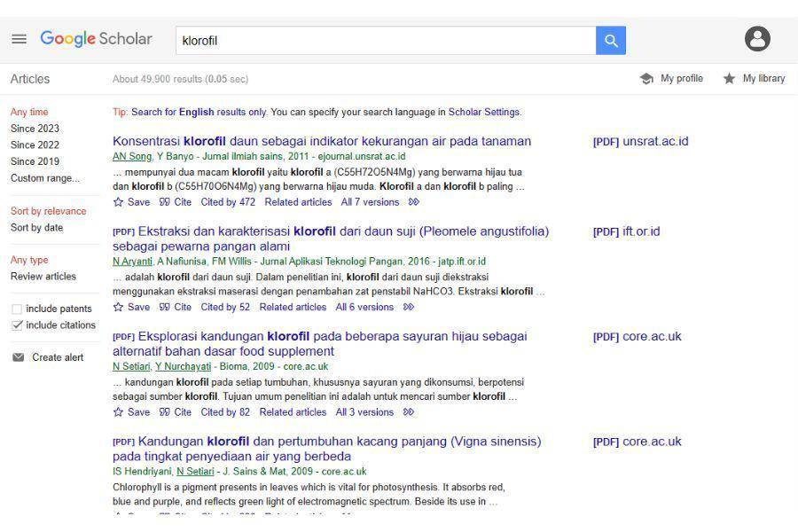Expand more options arrows under Ekstraksi result
Screen dimensions: 798x532
point(408,307)
